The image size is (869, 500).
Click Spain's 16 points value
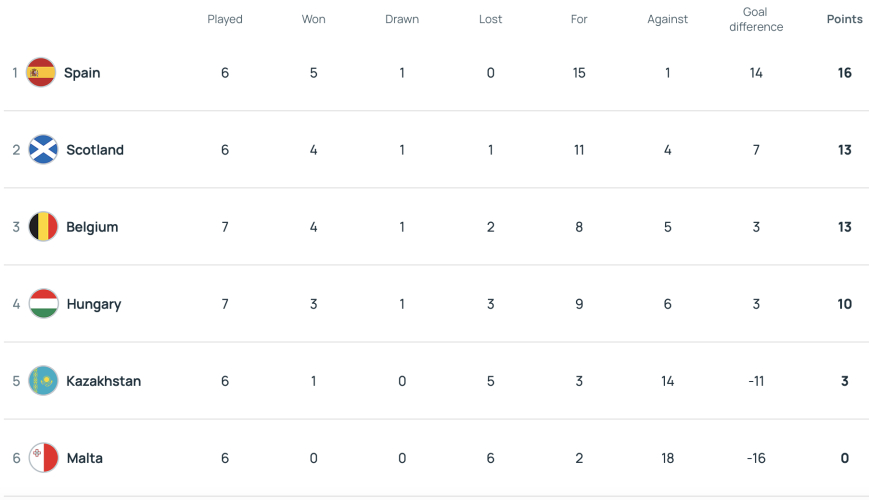pyautogui.click(x=845, y=73)
